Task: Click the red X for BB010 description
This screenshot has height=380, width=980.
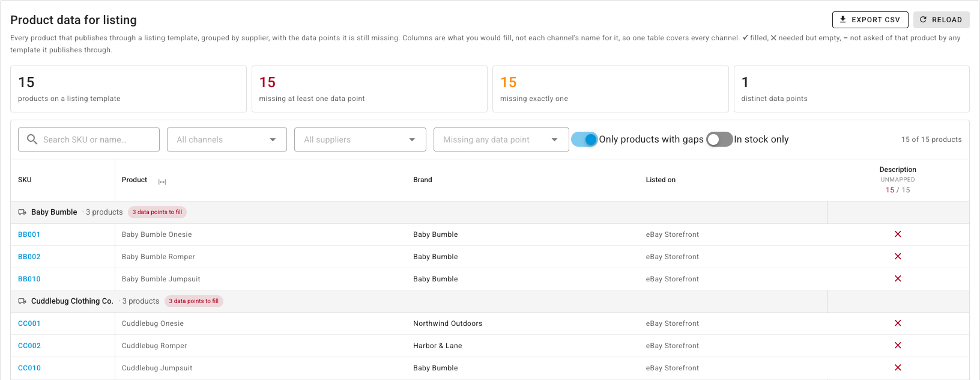Action: 898,278
